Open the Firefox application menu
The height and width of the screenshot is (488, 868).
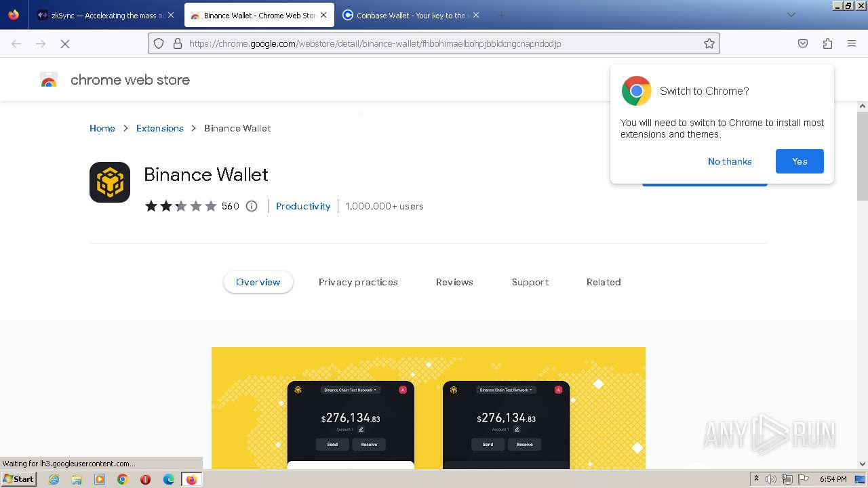tap(852, 43)
